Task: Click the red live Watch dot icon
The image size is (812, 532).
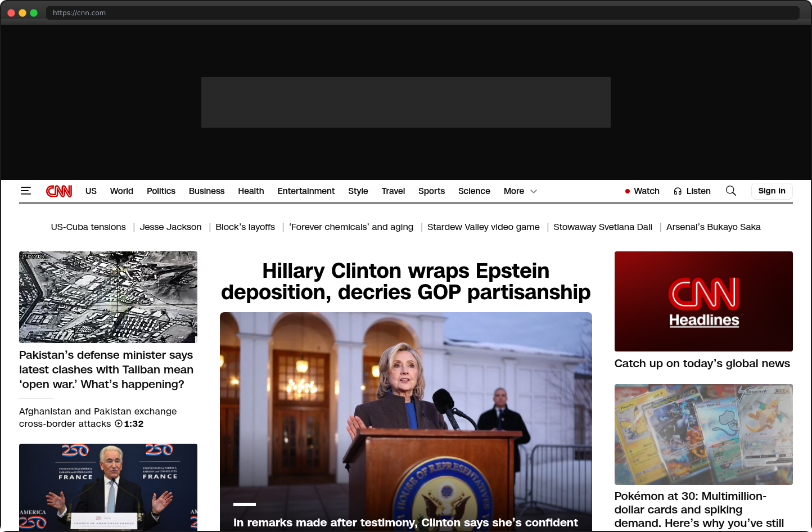Action: pyautogui.click(x=626, y=191)
